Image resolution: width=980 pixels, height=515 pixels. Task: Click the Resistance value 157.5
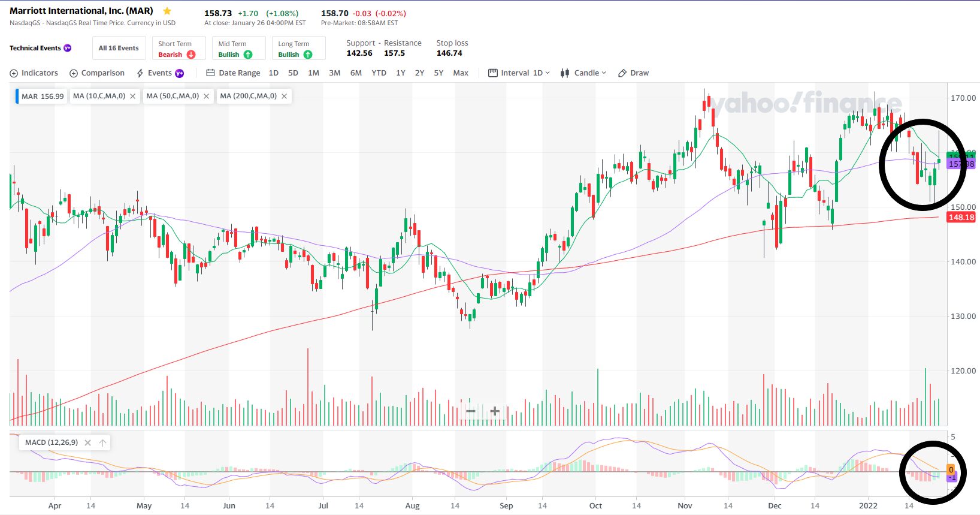tap(394, 53)
